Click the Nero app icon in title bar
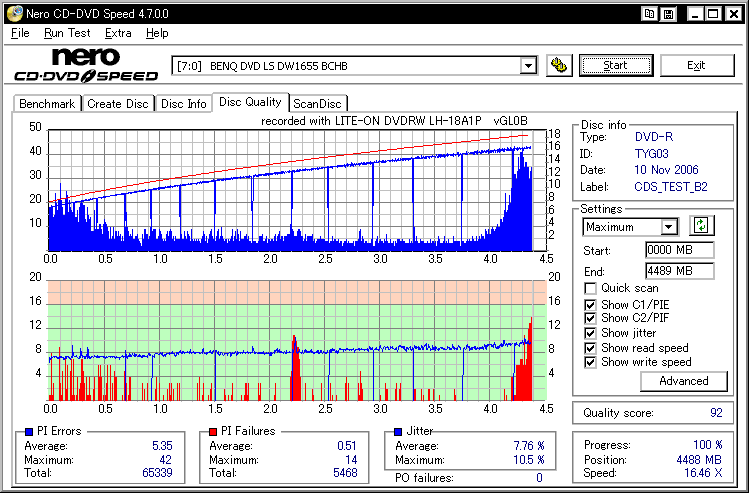 [15, 13]
